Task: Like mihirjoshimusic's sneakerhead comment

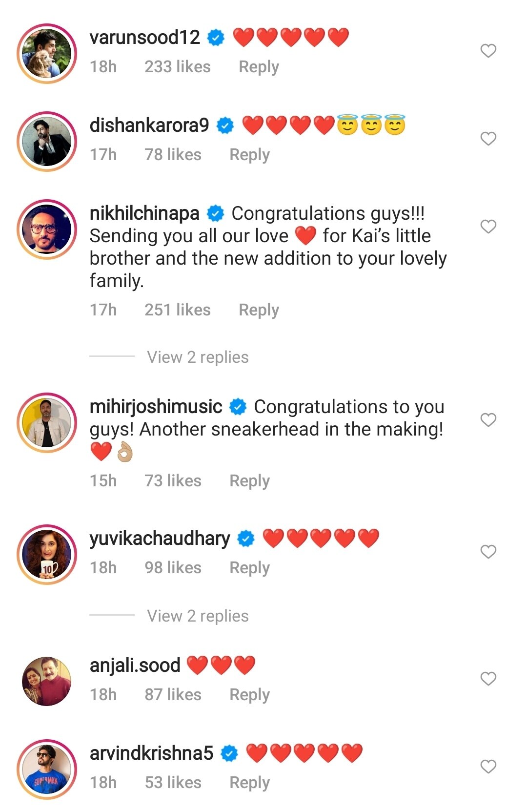Action: [x=488, y=420]
